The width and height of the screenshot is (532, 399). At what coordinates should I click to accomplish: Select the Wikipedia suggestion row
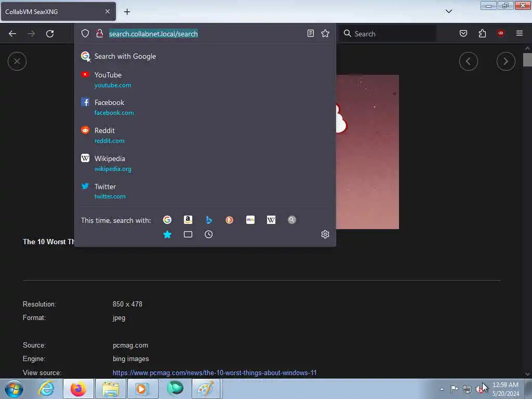(x=205, y=163)
